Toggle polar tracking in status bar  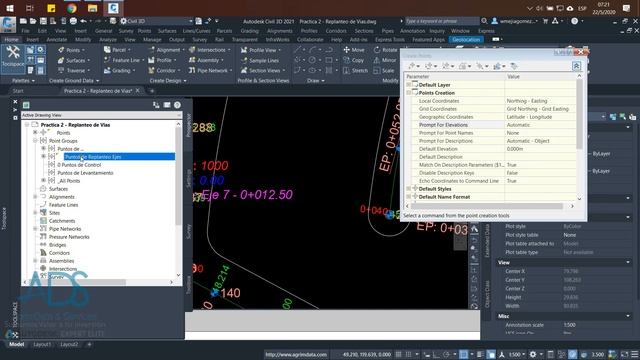[446, 354]
